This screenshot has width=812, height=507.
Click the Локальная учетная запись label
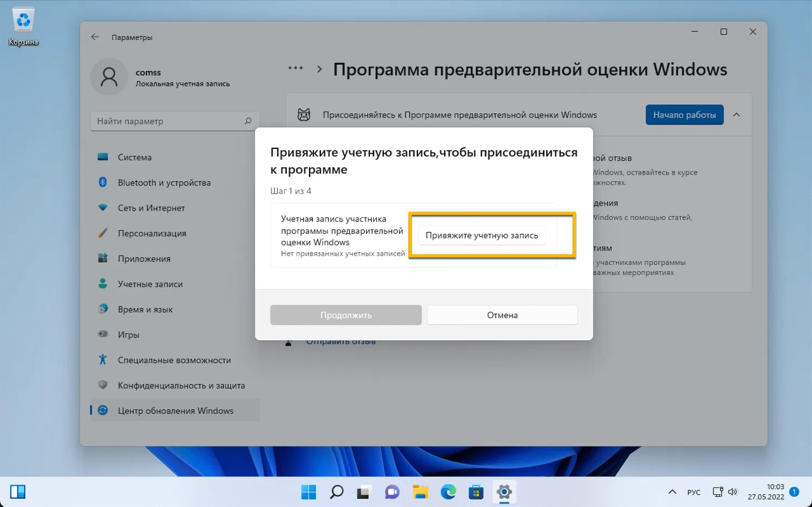pos(183,84)
